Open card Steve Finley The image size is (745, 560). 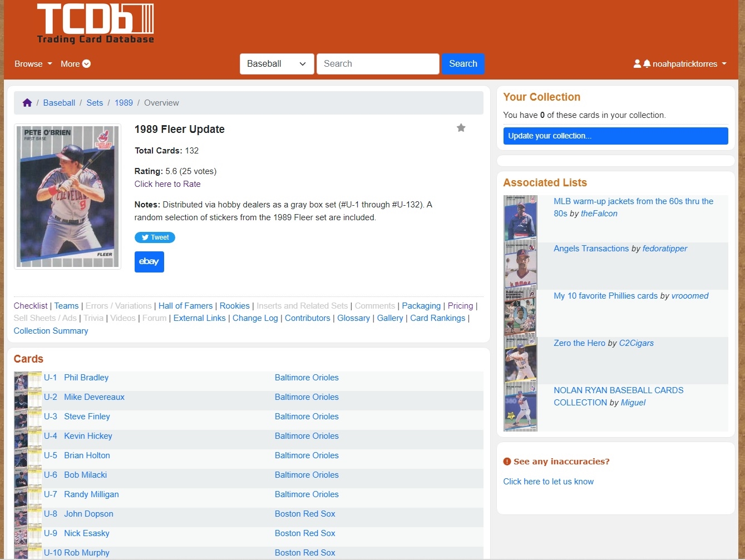87,417
